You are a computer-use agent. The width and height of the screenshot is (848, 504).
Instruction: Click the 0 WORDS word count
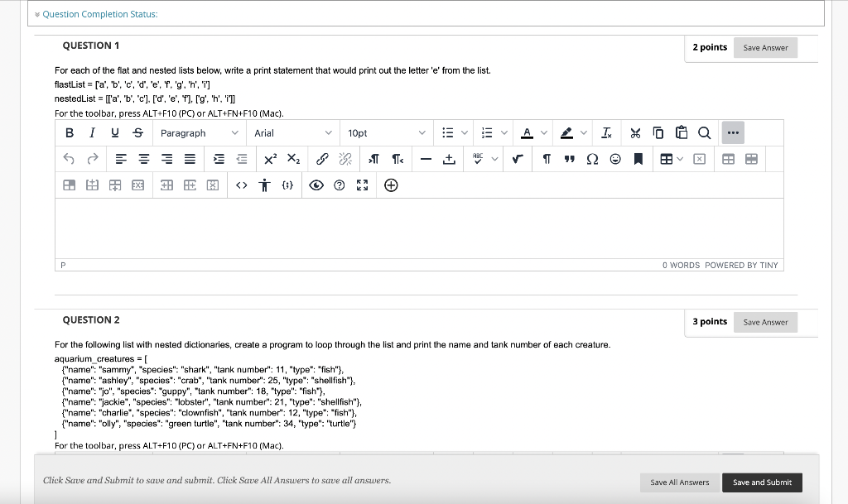pos(681,265)
